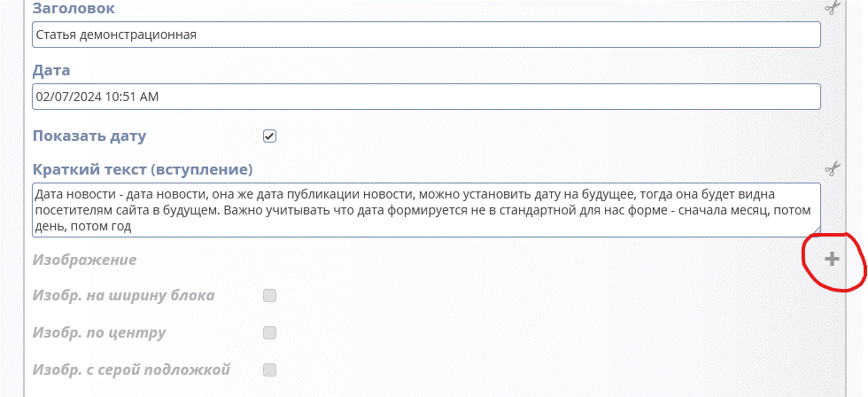
Task: Click the Изобр. с серой подложкой label
Action: tap(131, 370)
